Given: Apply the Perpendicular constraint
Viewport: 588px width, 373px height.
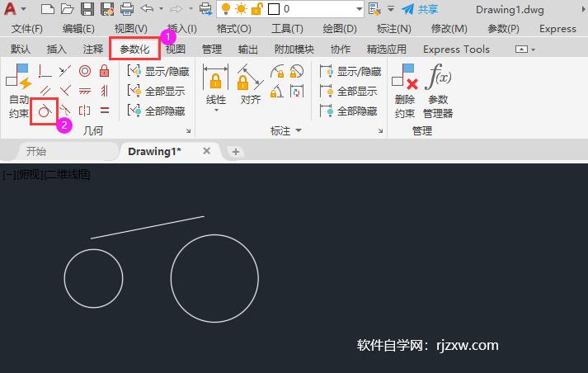Looking at the screenshot, I should tap(65, 91).
